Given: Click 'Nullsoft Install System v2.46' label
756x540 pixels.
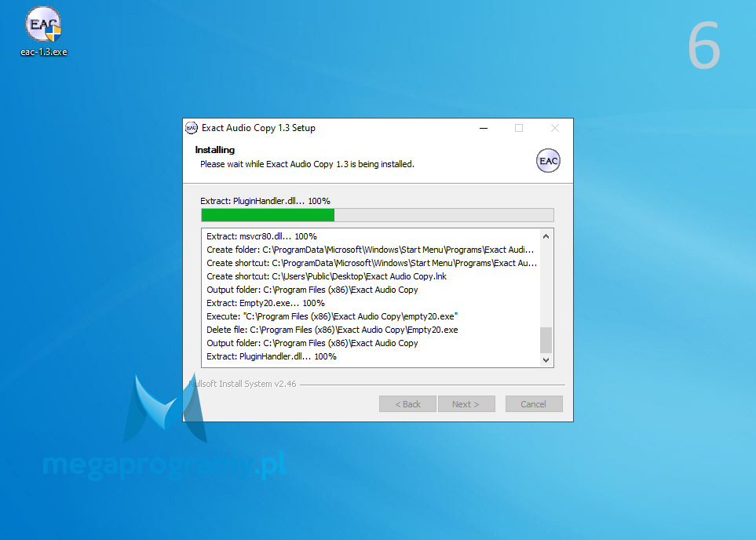Looking at the screenshot, I should (242, 384).
